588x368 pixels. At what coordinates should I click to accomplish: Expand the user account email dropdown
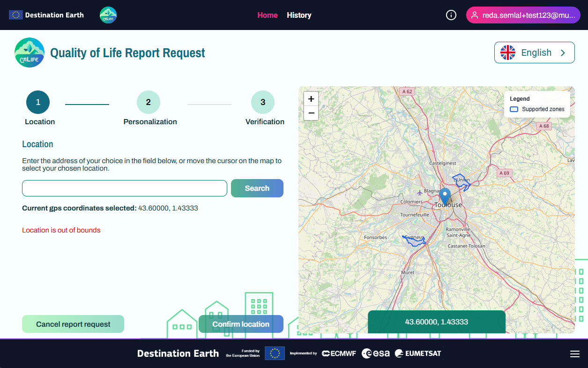(x=523, y=15)
